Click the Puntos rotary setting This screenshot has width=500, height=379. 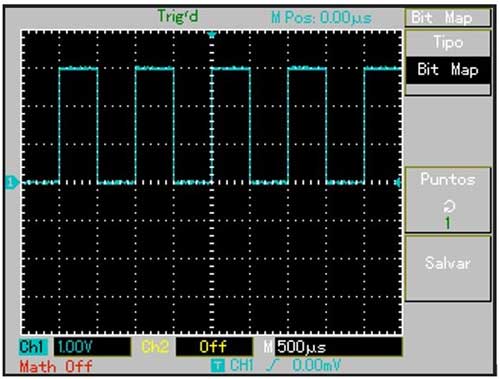coord(448,200)
